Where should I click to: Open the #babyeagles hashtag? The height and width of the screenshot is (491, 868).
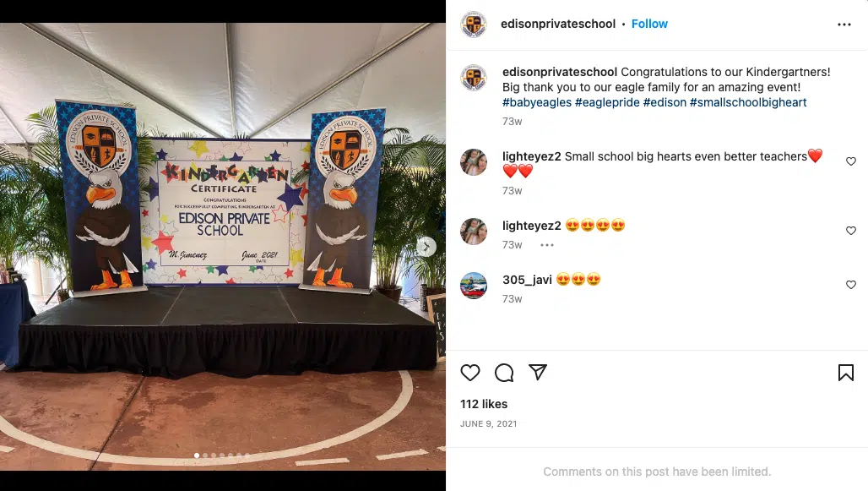pos(536,102)
